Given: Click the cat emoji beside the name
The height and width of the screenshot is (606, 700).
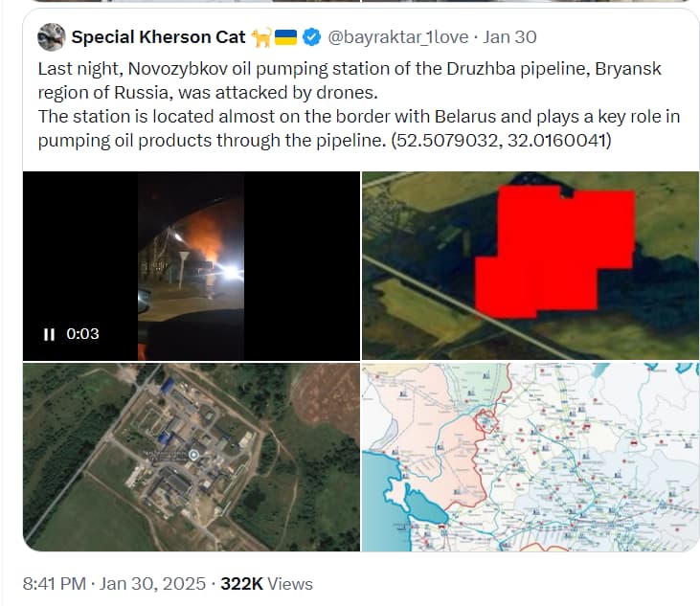Looking at the screenshot, I should coord(261,37).
